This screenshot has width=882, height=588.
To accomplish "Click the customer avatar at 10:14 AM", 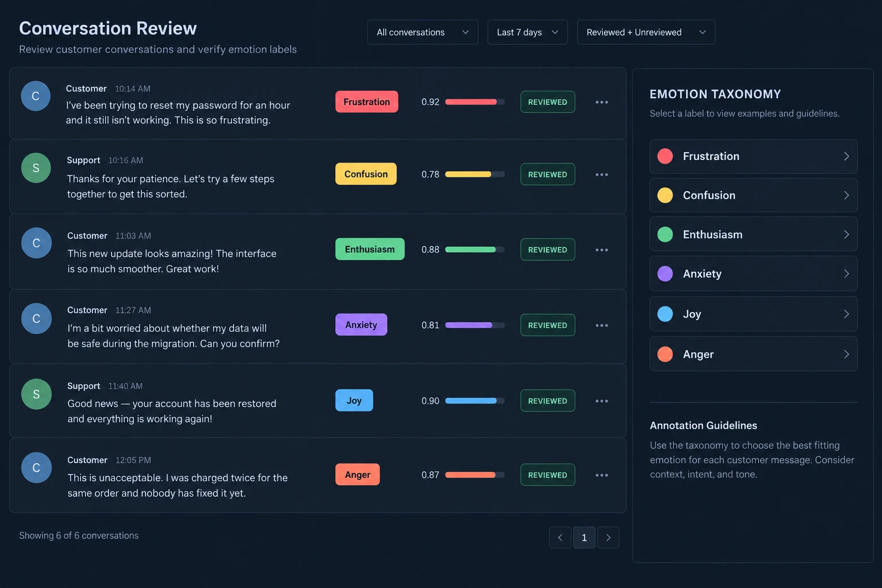I will click(36, 96).
